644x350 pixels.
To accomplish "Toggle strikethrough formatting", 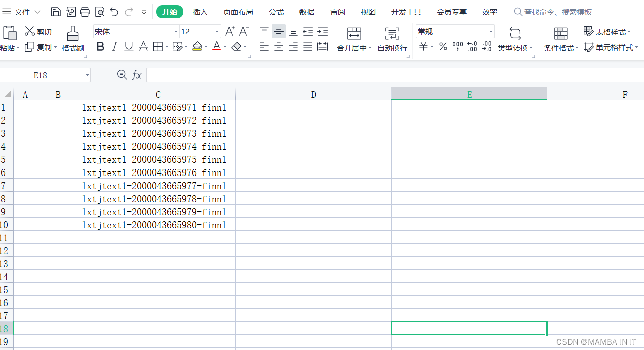I will point(143,47).
